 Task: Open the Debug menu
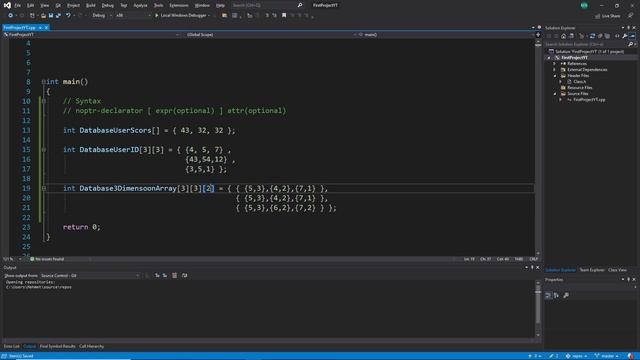108,5
